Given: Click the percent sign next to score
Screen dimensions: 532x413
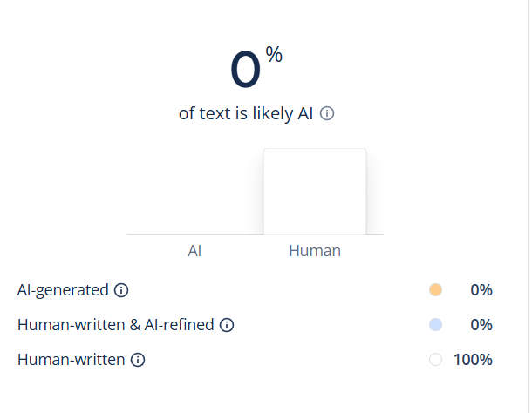Looking at the screenshot, I should pyautogui.click(x=274, y=54).
